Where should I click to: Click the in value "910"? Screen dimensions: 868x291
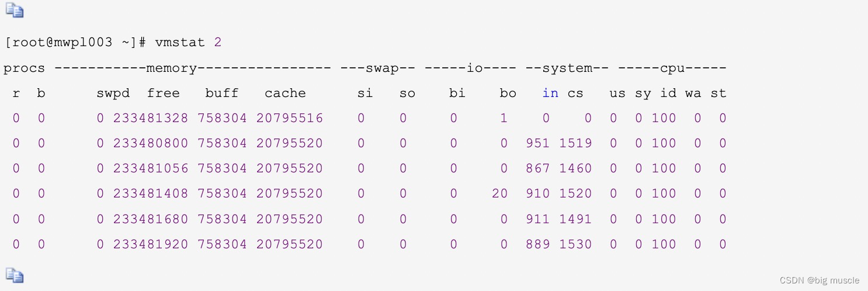[x=538, y=193]
